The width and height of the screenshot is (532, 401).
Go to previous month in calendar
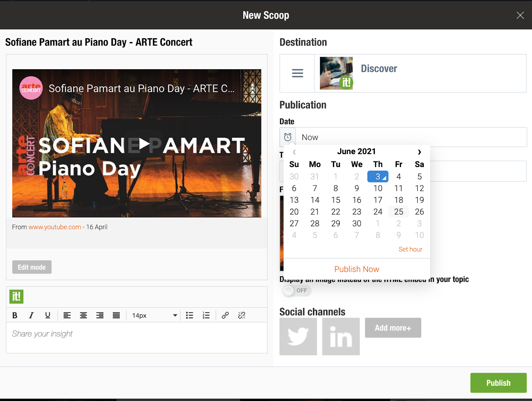294,152
